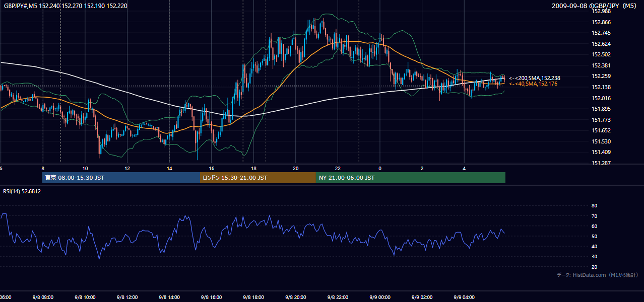Click the '2009-09-08 のGBP/JPY (M5)' chart title
The image size is (644, 302).
[x=595, y=6]
